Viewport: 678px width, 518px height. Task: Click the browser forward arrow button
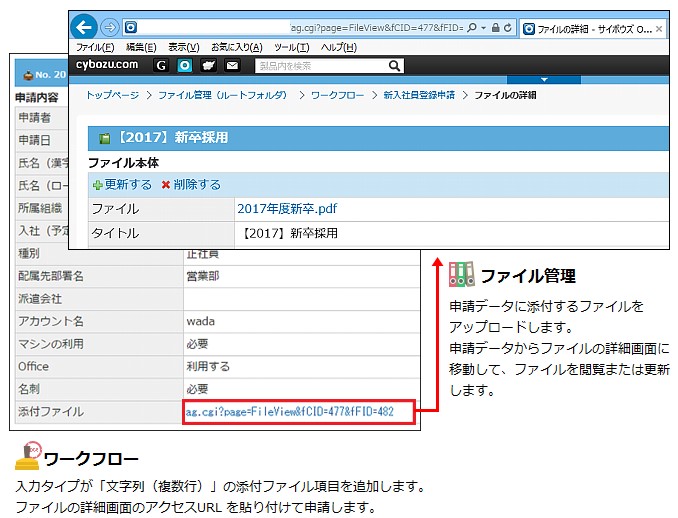click(110, 28)
